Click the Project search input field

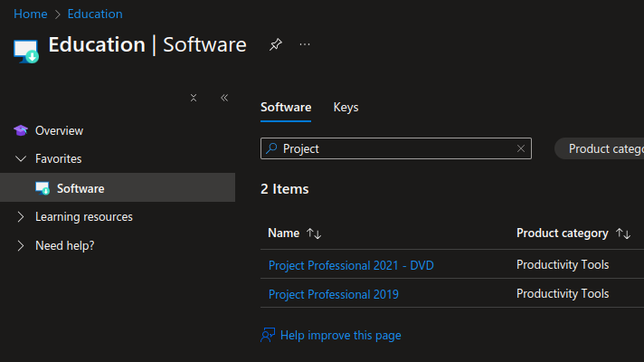[x=394, y=148]
